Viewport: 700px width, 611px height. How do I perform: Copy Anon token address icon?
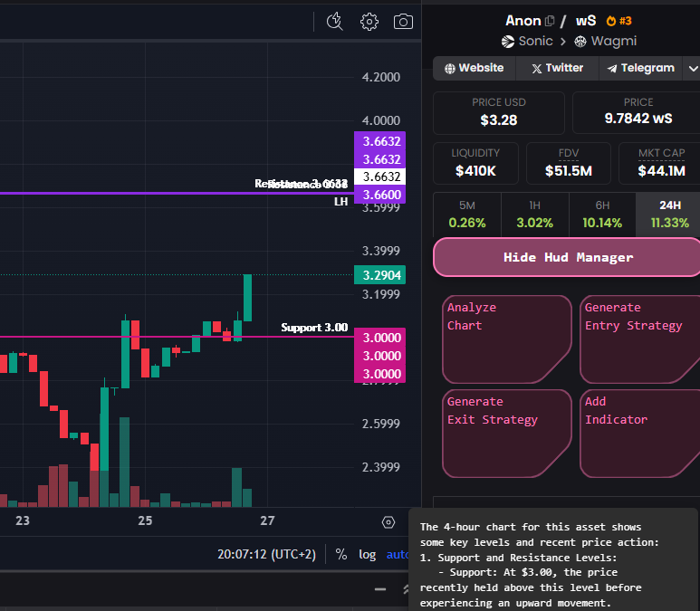[550, 21]
